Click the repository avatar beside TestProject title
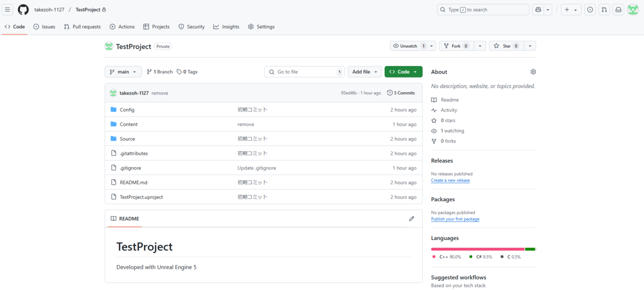The width and height of the screenshot is (644, 290). [109, 46]
